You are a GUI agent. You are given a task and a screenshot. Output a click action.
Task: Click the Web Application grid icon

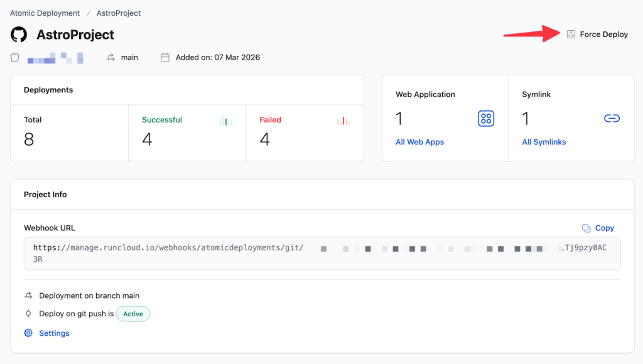(486, 119)
